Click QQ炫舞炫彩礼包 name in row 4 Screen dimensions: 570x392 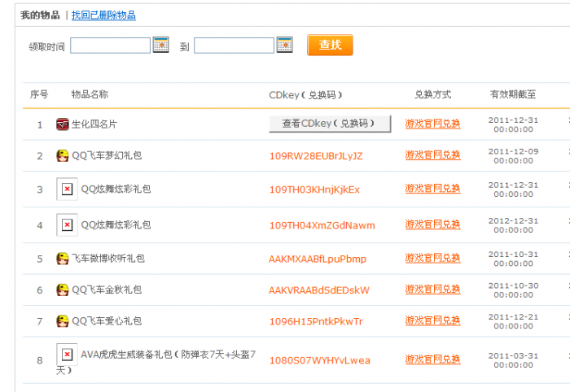pos(116,225)
